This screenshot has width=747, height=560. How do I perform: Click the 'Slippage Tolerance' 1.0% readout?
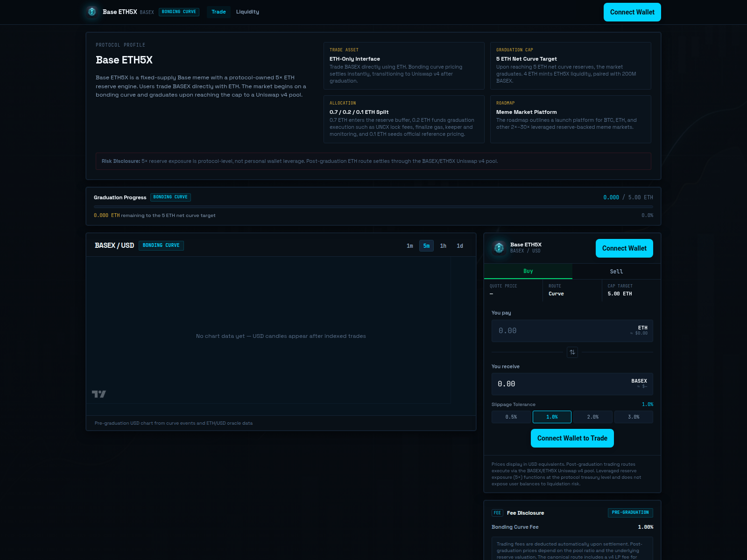point(648,404)
